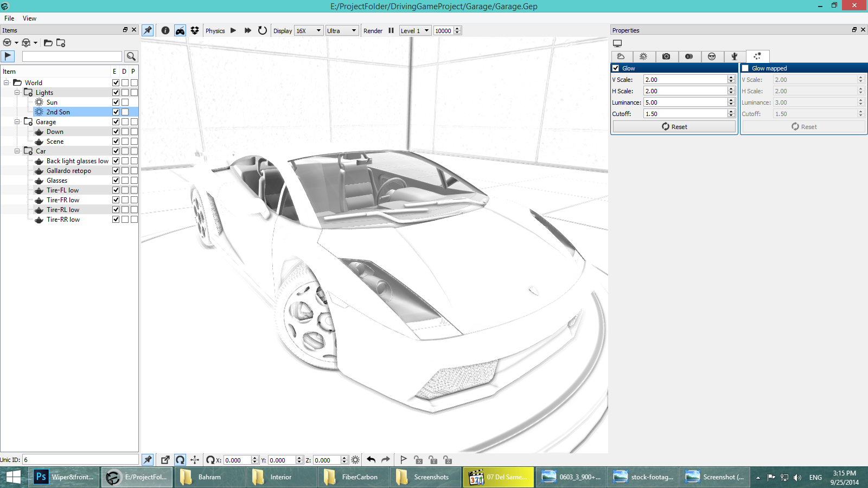Click the flag button beside the Items search field

tap(8, 56)
